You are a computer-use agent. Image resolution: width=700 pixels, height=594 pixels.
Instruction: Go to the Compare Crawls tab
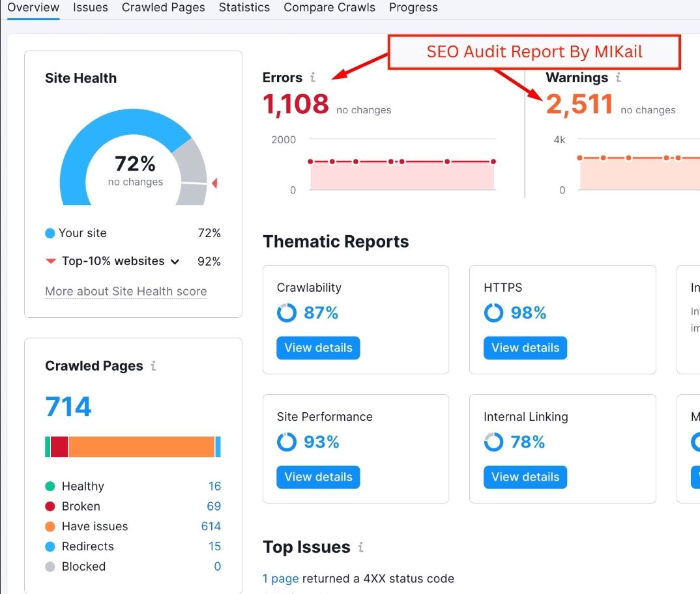[x=329, y=8]
